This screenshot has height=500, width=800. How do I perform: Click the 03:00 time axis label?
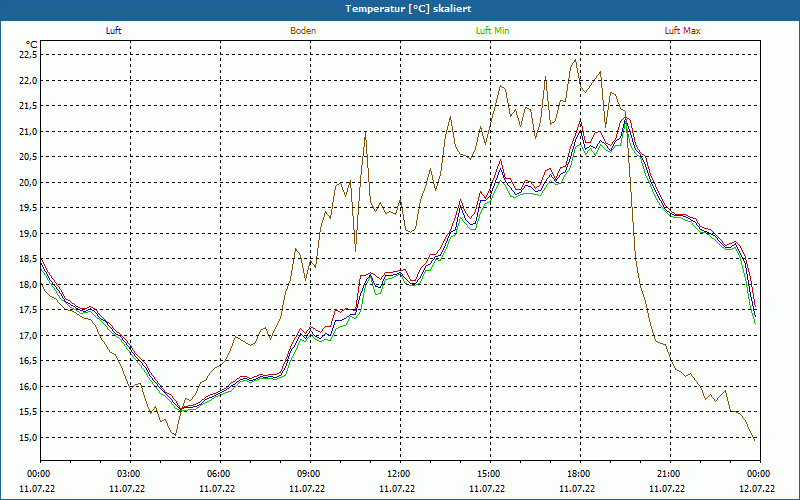(x=130, y=474)
